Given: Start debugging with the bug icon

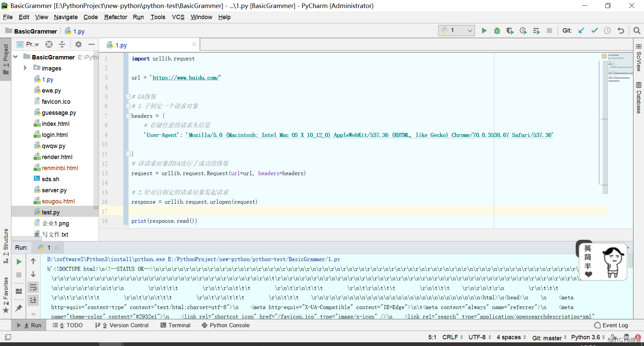Looking at the screenshot, I should pos(497,31).
